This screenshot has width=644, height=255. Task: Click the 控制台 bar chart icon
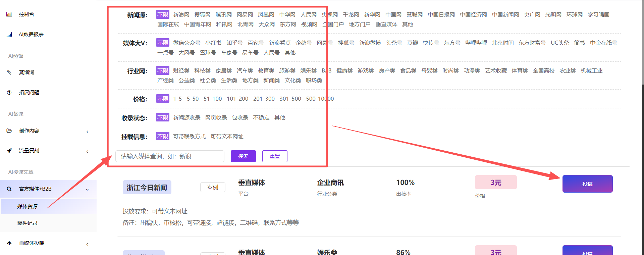[9, 14]
